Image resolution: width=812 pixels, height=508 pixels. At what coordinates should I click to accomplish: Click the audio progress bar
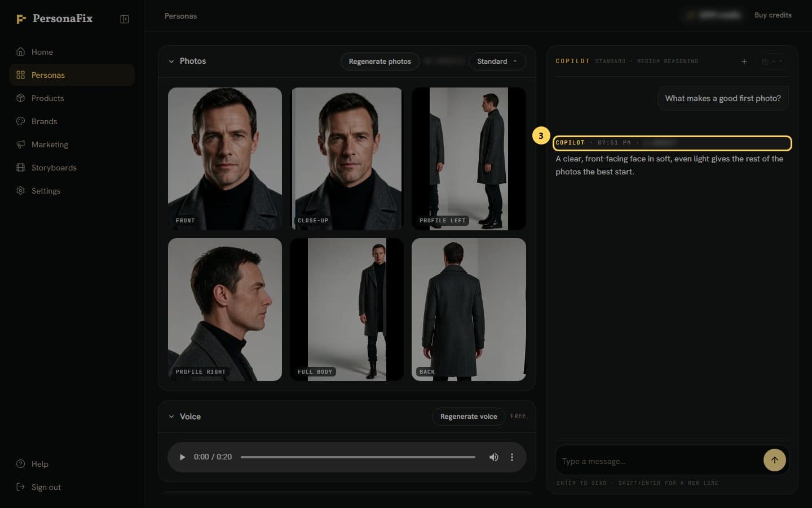(x=358, y=457)
